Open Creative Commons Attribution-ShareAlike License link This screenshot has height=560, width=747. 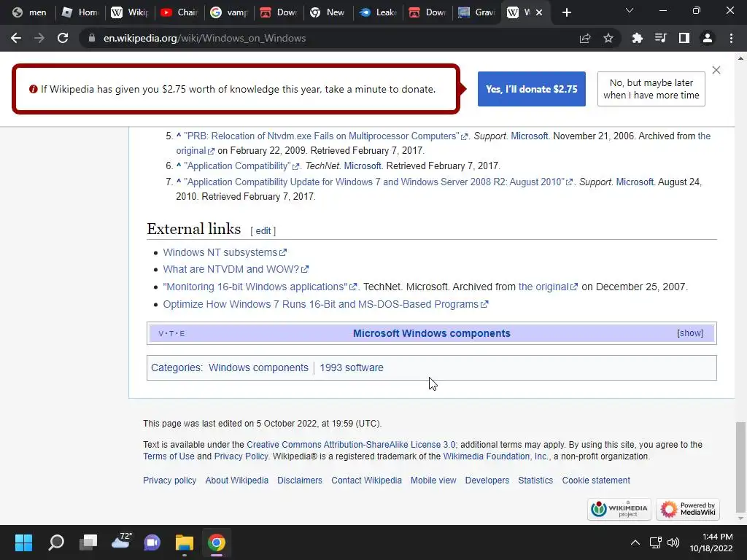pos(351,445)
